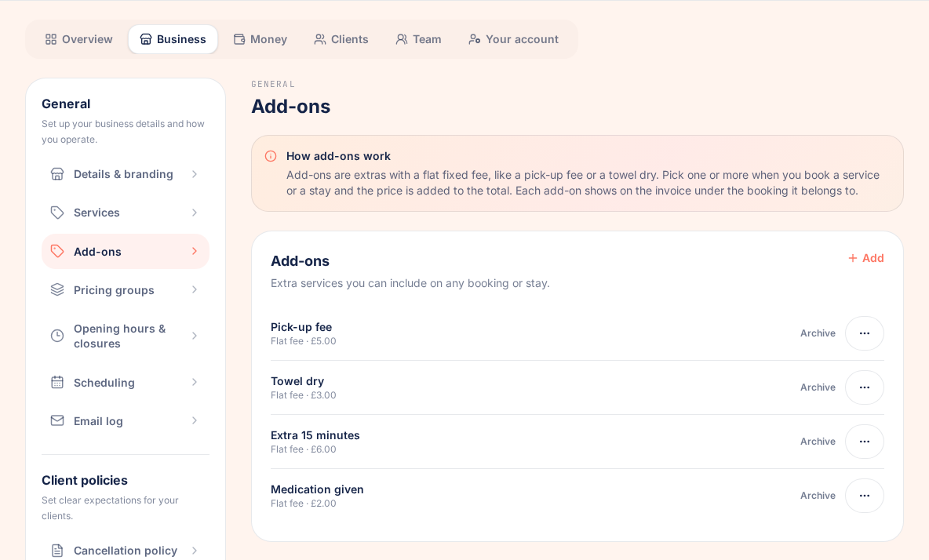Click the Scheduling calendar icon

pyautogui.click(x=56, y=383)
